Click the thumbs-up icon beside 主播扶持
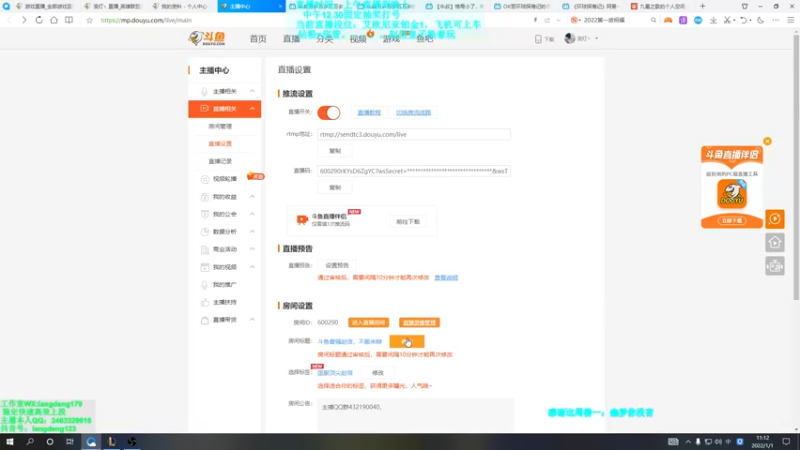 [x=205, y=303]
